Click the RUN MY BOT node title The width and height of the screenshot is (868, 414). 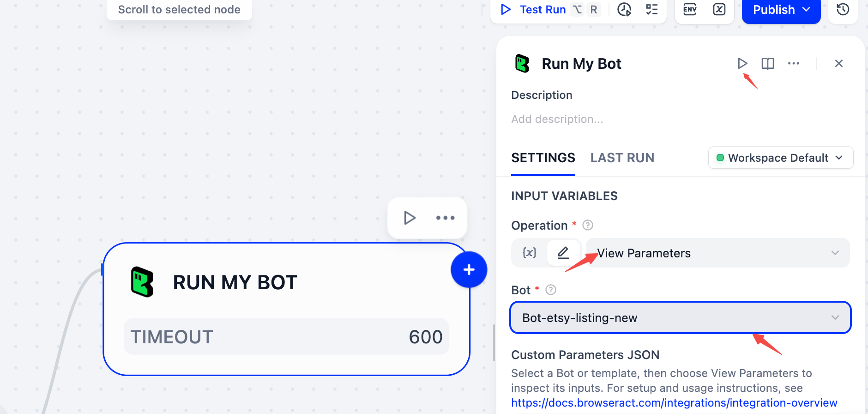point(235,282)
